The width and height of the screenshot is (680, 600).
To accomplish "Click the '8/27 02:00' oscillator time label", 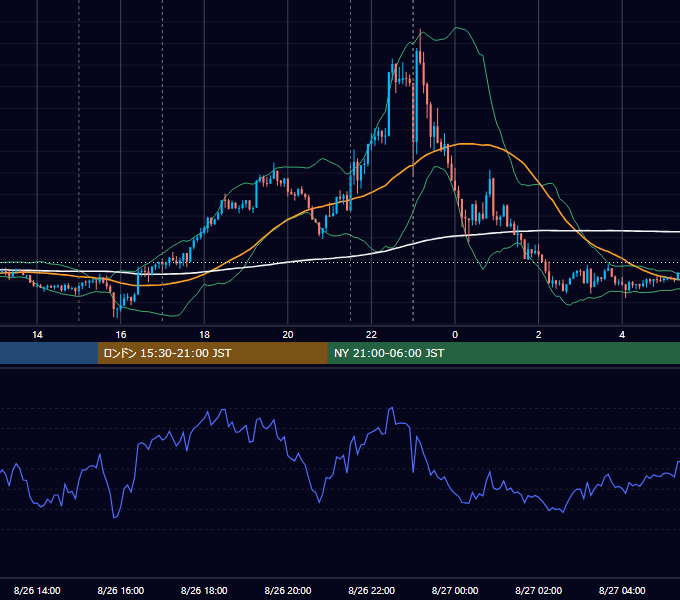I will pos(539,590).
